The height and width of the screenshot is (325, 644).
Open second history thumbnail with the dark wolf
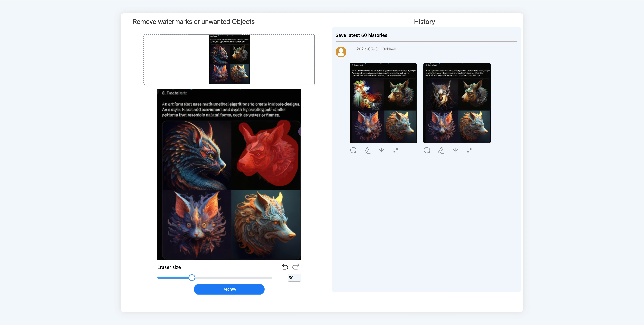pos(457,103)
